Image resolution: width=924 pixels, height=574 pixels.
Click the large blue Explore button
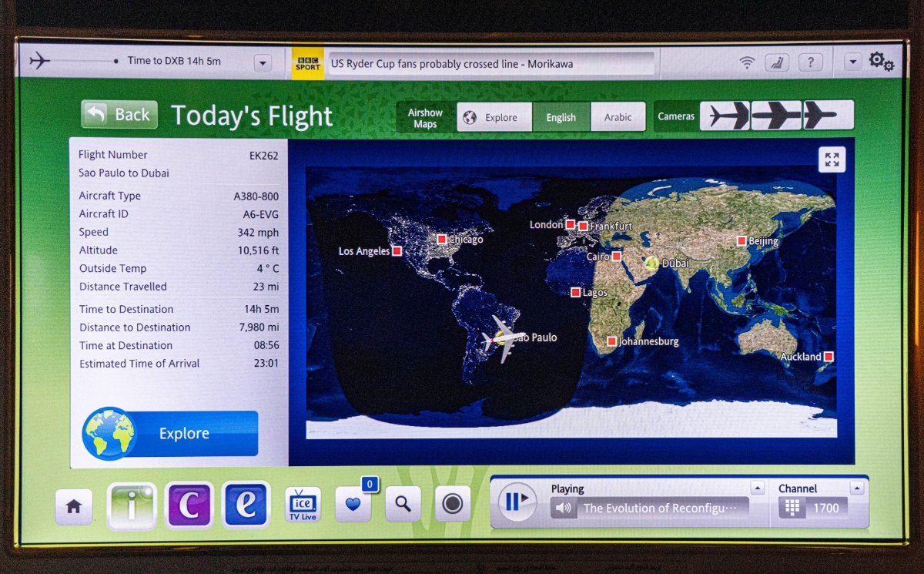coord(170,433)
